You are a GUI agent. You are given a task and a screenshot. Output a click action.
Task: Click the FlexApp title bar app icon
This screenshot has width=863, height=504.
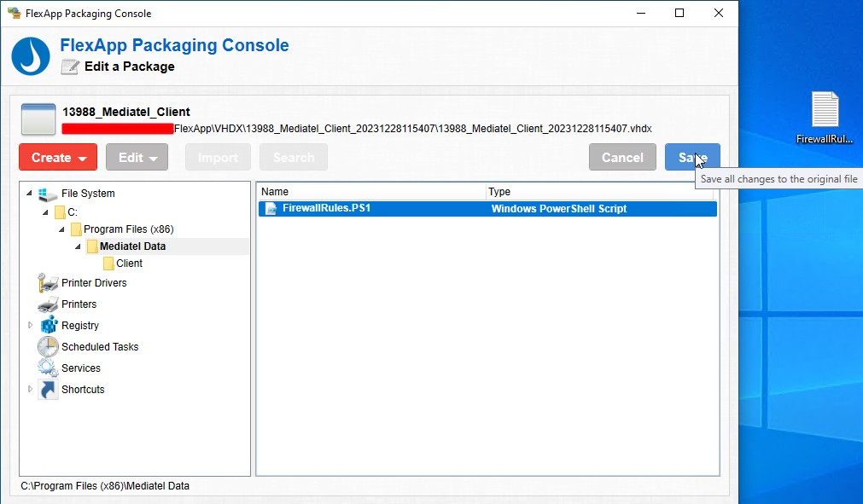pos(15,13)
